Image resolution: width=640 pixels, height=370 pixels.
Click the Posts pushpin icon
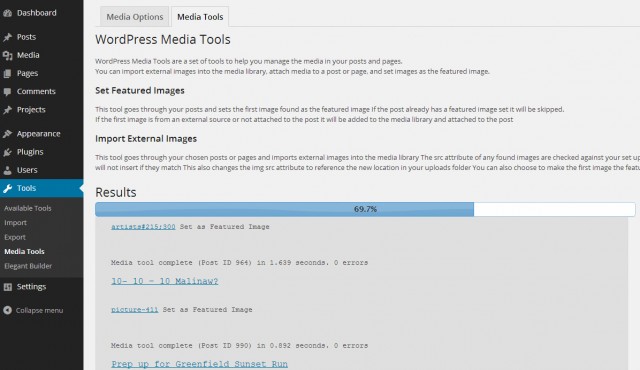pyautogui.click(x=7, y=37)
